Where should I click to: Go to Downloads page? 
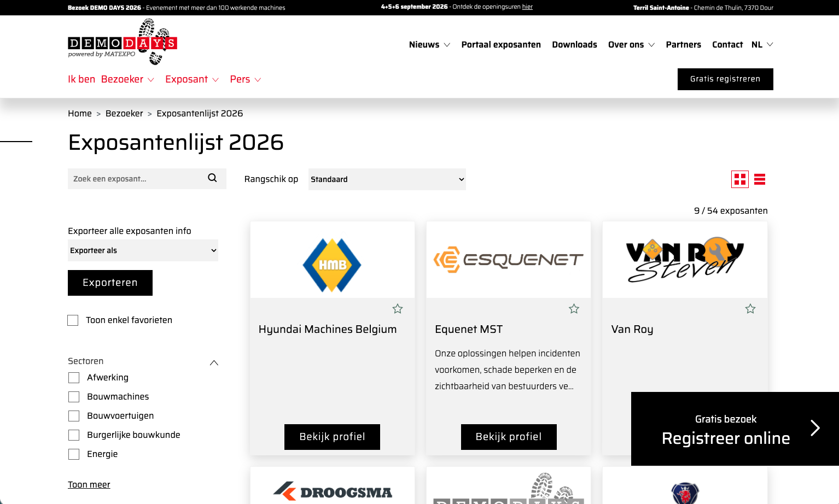coord(574,45)
